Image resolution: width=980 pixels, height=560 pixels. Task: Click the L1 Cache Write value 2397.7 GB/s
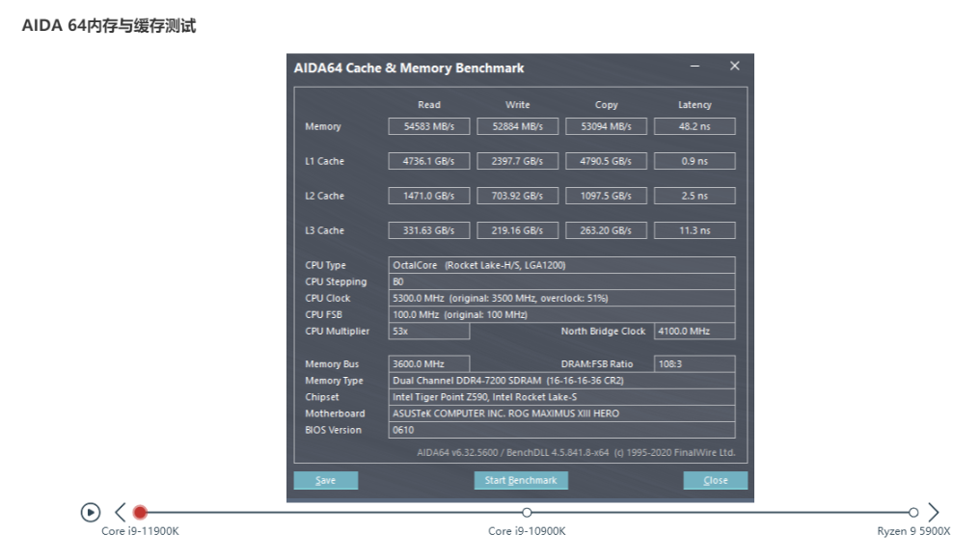tap(518, 161)
